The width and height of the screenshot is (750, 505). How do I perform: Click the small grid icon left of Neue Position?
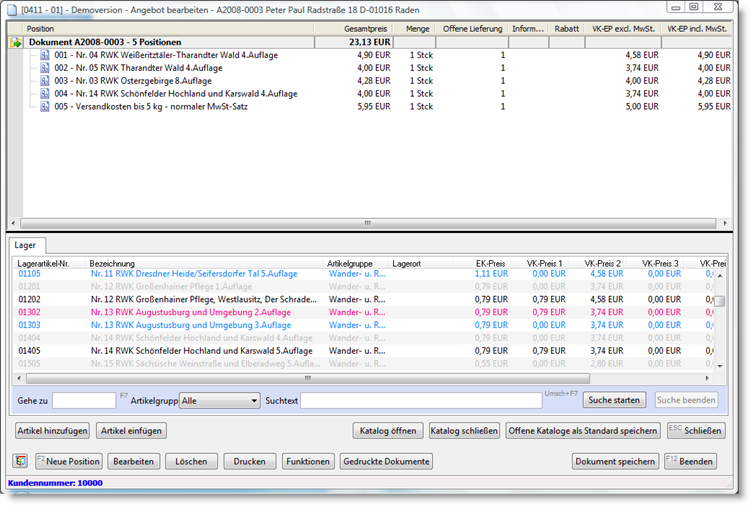tap(20, 461)
